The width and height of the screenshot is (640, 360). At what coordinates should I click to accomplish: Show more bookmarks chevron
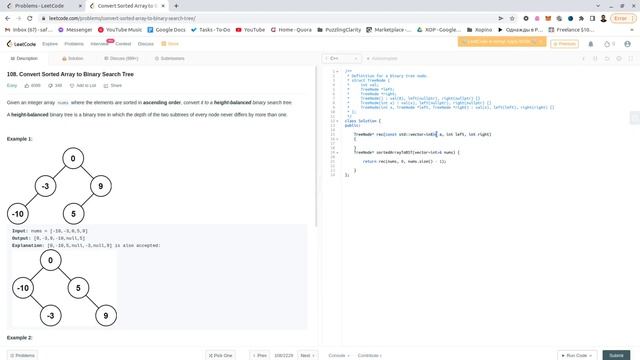point(632,30)
